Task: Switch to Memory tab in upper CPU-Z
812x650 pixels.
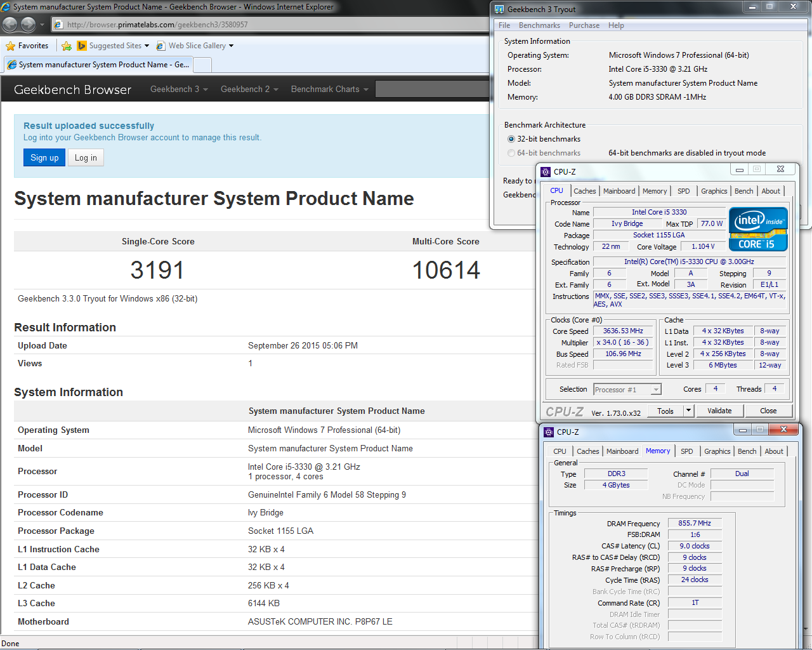Action: point(655,191)
